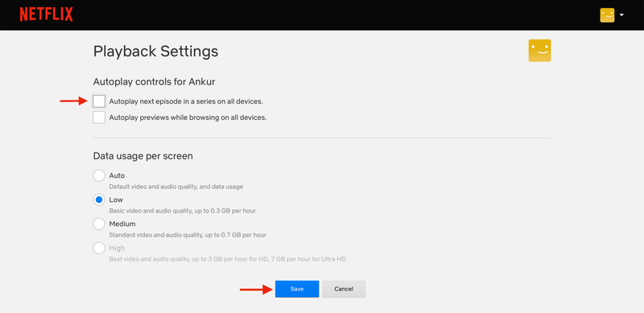The height and width of the screenshot is (313, 644).
Task: Click 'Basic video and audio quality' description
Action: coord(183,211)
